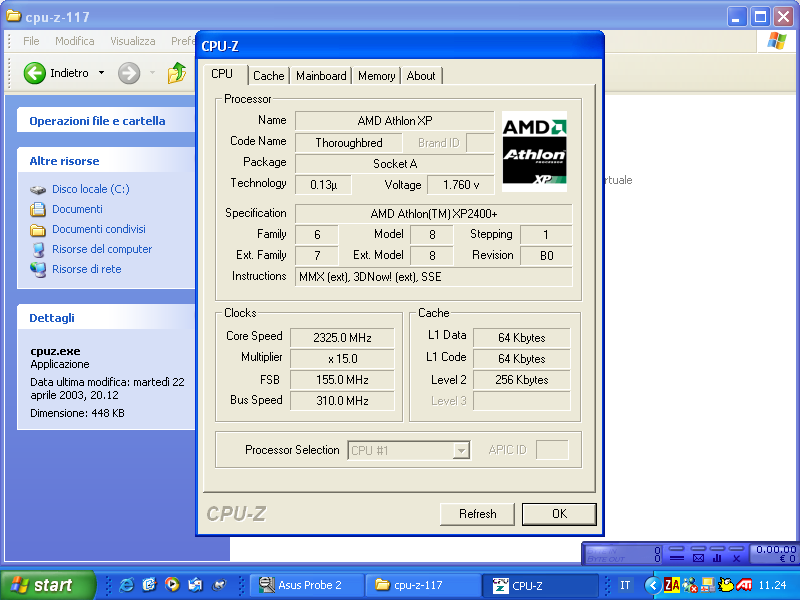Image resolution: width=800 pixels, height=600 pixels.
Task: Click the Up folder icon in toolbar
Action: [177, 73]
